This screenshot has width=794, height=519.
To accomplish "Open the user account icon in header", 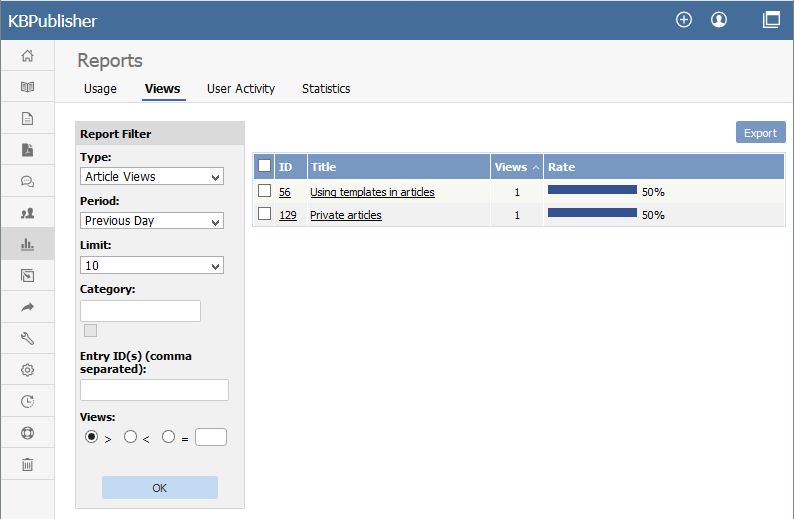I will [719, 20].
